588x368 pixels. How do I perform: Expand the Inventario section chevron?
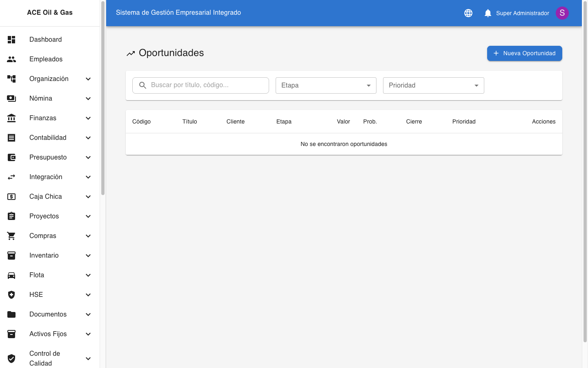(x=88, y=256)
